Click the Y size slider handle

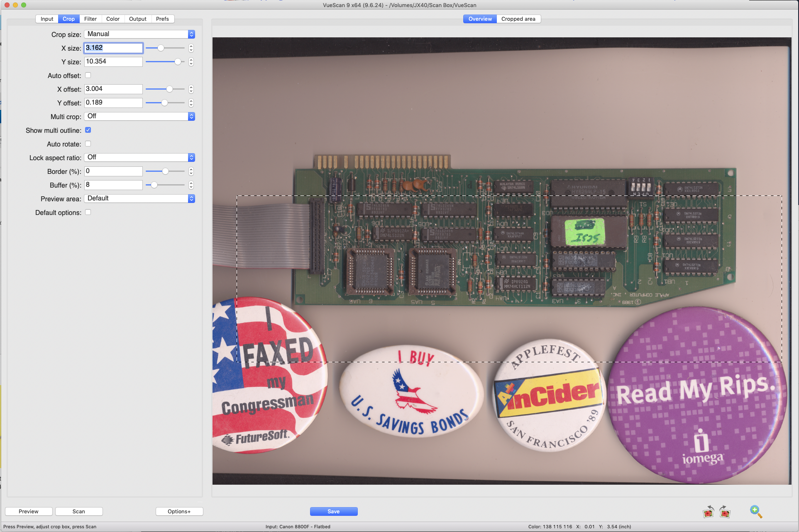(178, 62)
